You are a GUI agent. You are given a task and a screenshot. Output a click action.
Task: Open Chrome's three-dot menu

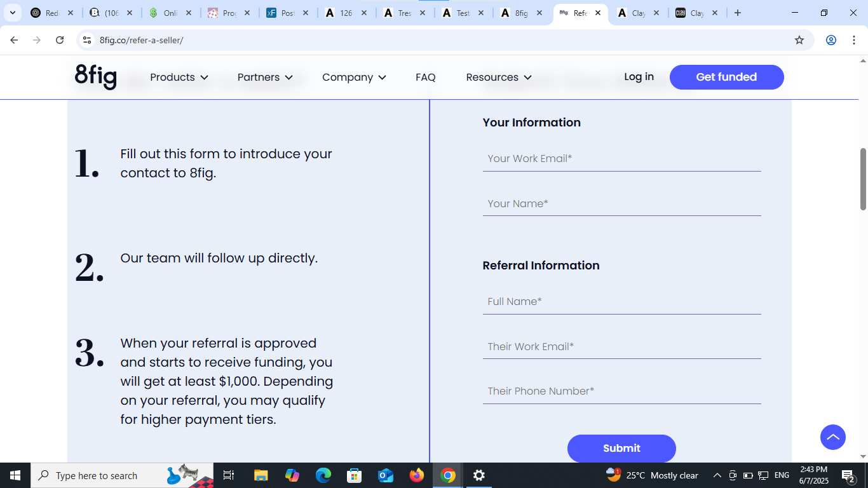[853, 40]
